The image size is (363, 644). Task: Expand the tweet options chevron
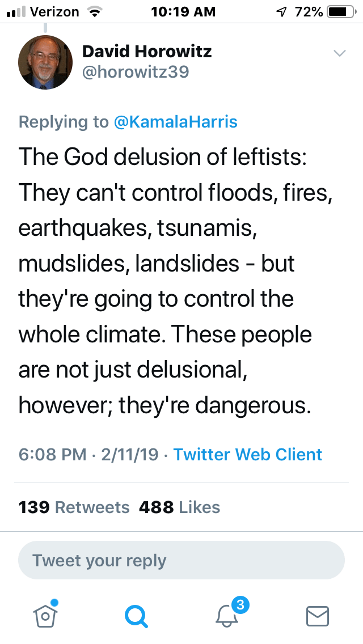pyautogui.click(x=339, y=53)
